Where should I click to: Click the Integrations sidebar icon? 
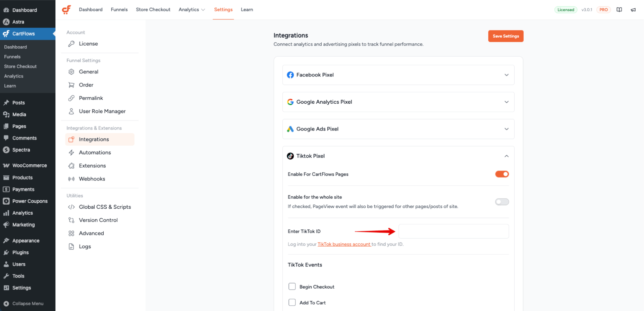point(71,139)
